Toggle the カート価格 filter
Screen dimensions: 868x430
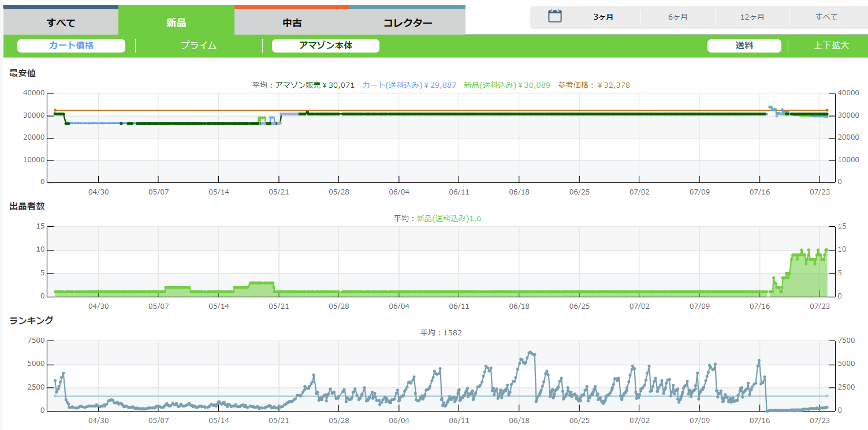(x=71, y=46)
